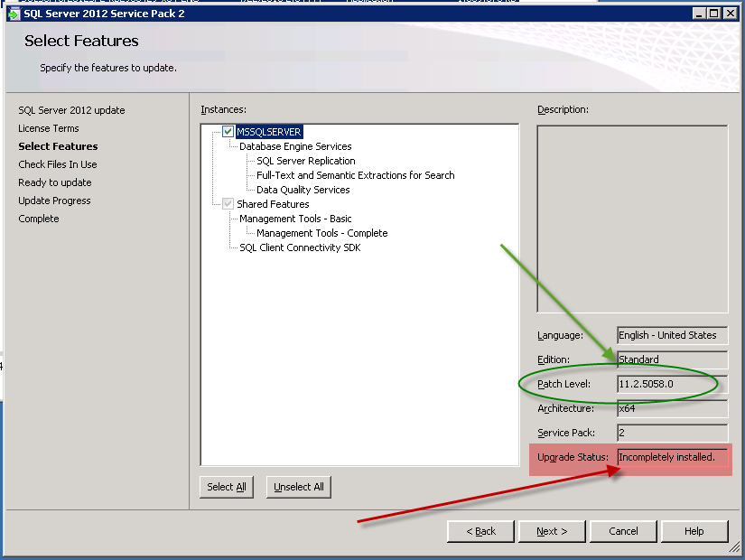Proceed with the Next > button
The image size is (745, 560).
pyautogui.click(x=552, y=531)
